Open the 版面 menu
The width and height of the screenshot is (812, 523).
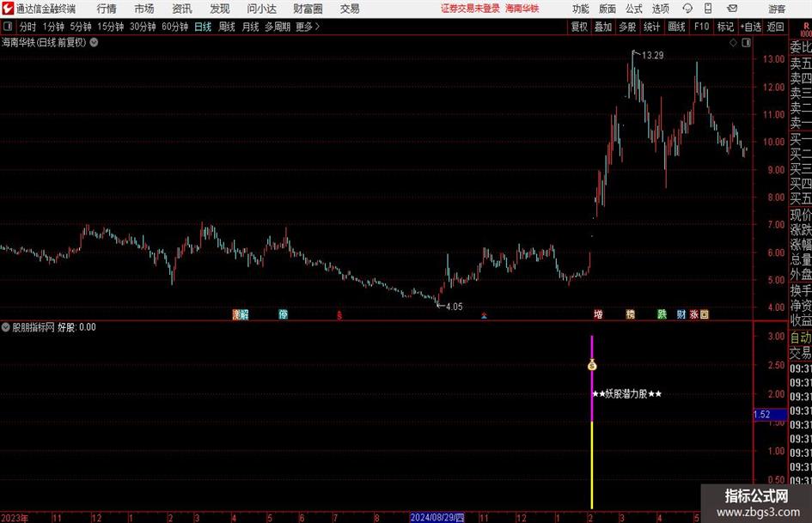607,9
